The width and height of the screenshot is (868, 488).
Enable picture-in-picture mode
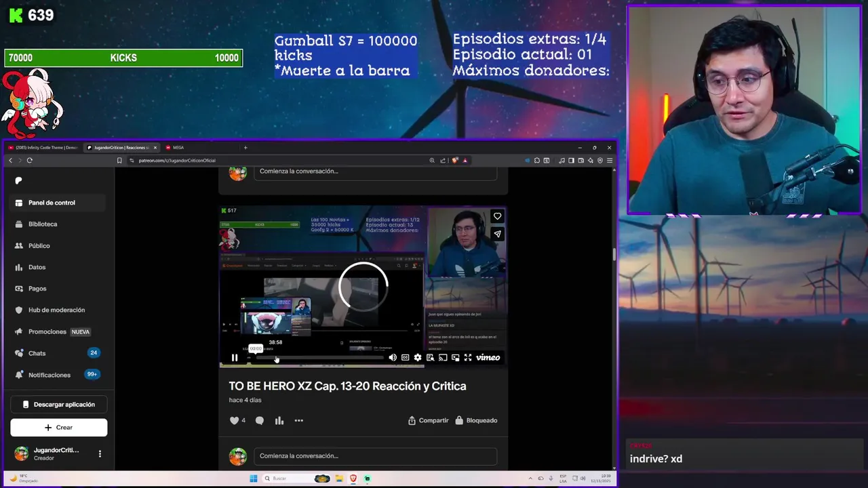[x=455, y=358]
